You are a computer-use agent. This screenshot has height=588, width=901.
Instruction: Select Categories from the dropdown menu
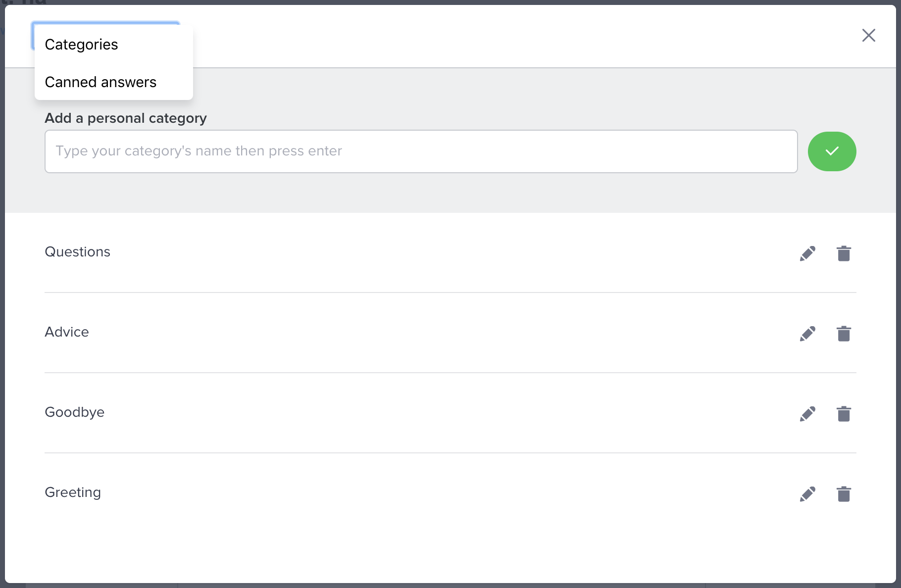(82, 45)
